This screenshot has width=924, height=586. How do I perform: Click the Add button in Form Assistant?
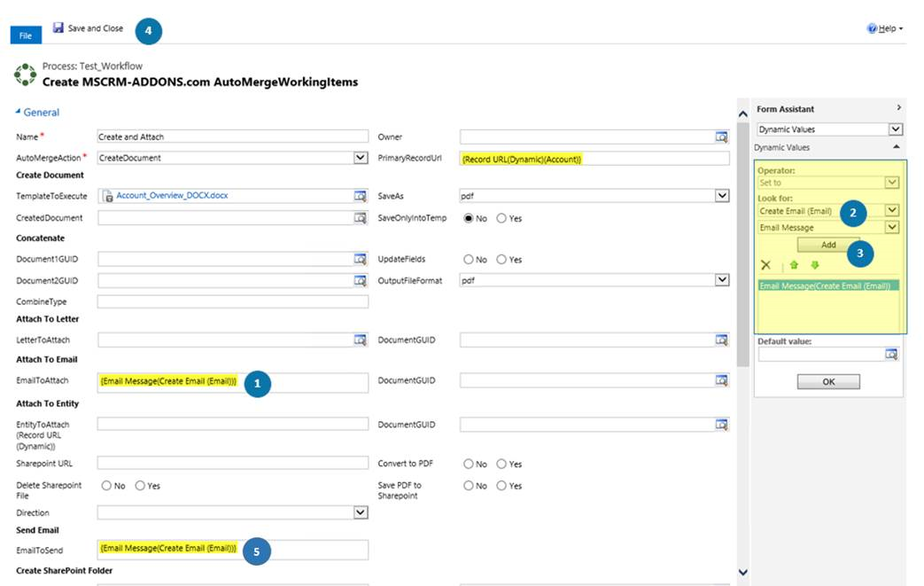(827, 245)
